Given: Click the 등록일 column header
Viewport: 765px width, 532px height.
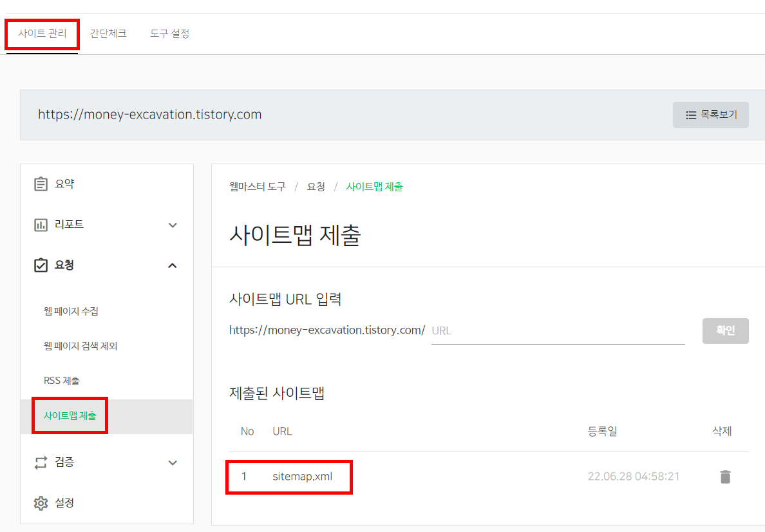Looking at the screenshot, I should [x=602, y=432].
